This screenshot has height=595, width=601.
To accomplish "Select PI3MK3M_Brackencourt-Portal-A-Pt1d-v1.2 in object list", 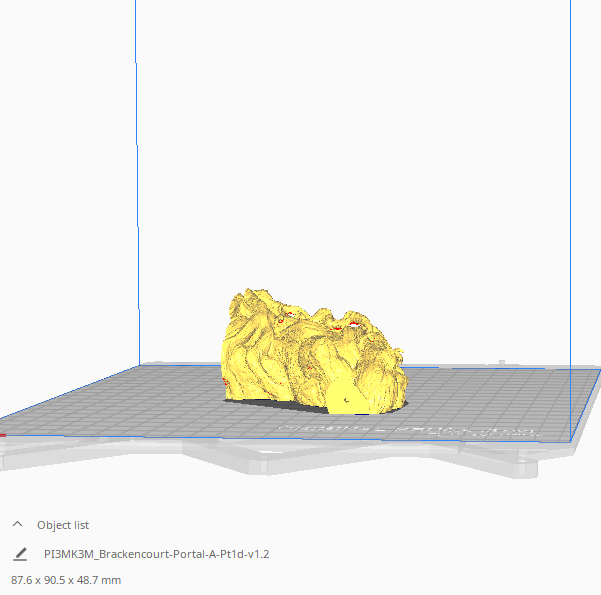I will [157, 554].
